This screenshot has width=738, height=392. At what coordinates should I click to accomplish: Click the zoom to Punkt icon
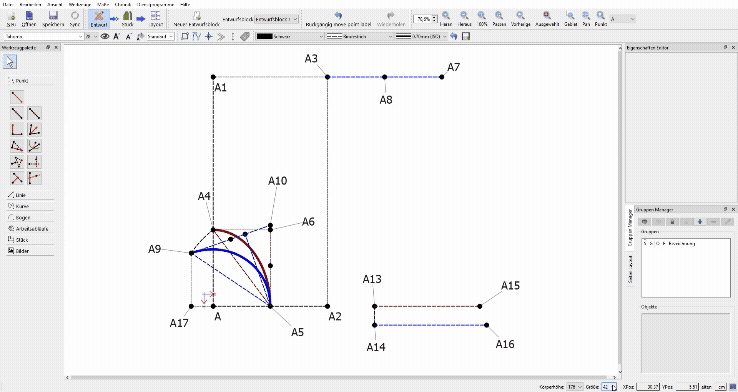coord(601,18)
